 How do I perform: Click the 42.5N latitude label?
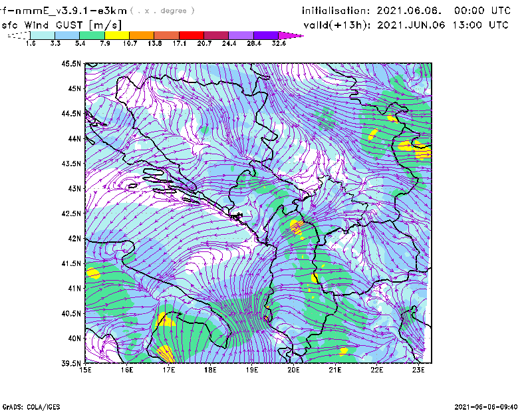click(x=71, y=213)
